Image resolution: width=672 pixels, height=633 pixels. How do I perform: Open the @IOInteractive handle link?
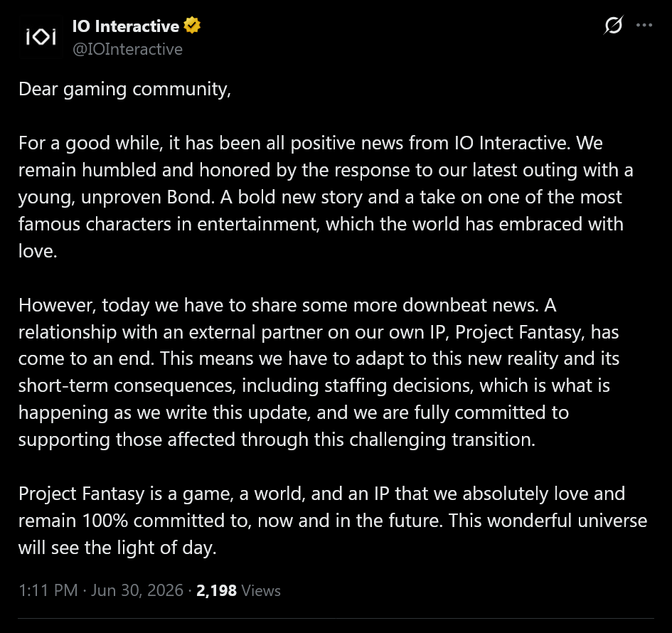(x=128, y=49)
